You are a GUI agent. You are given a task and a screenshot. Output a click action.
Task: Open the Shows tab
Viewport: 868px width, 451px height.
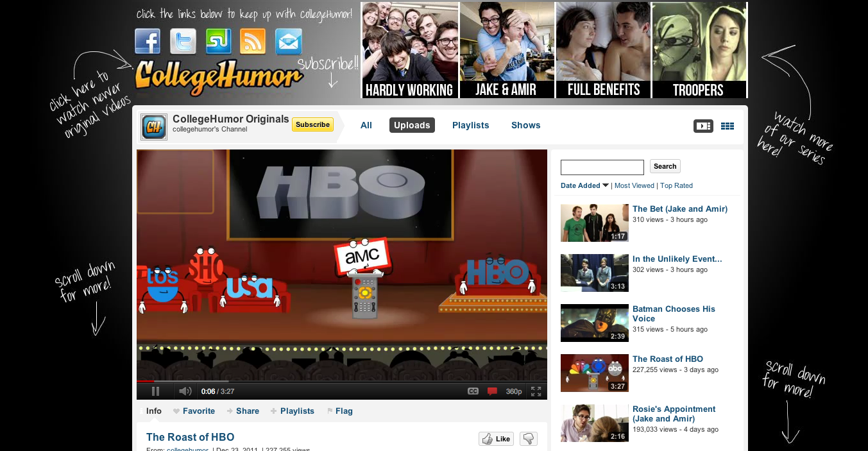(526, 125)
